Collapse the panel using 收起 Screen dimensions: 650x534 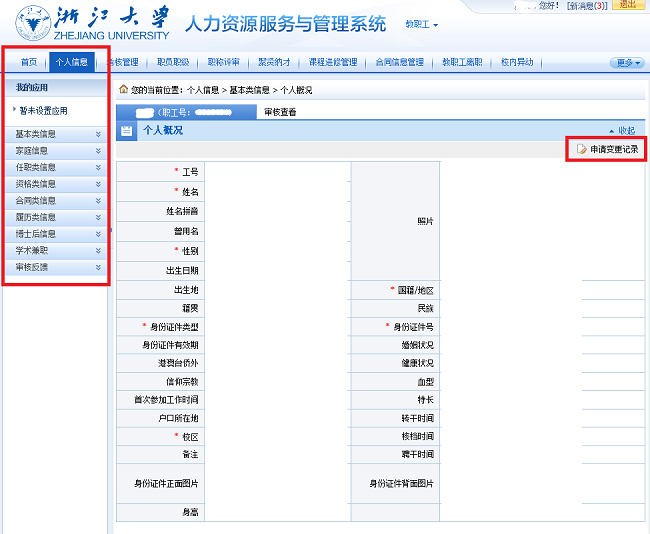coord(620,131)
